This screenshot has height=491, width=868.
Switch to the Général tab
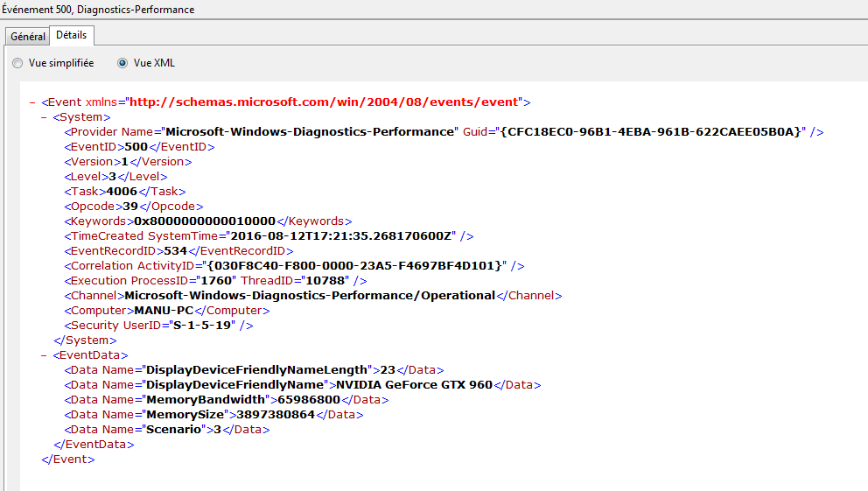[28, 37]
